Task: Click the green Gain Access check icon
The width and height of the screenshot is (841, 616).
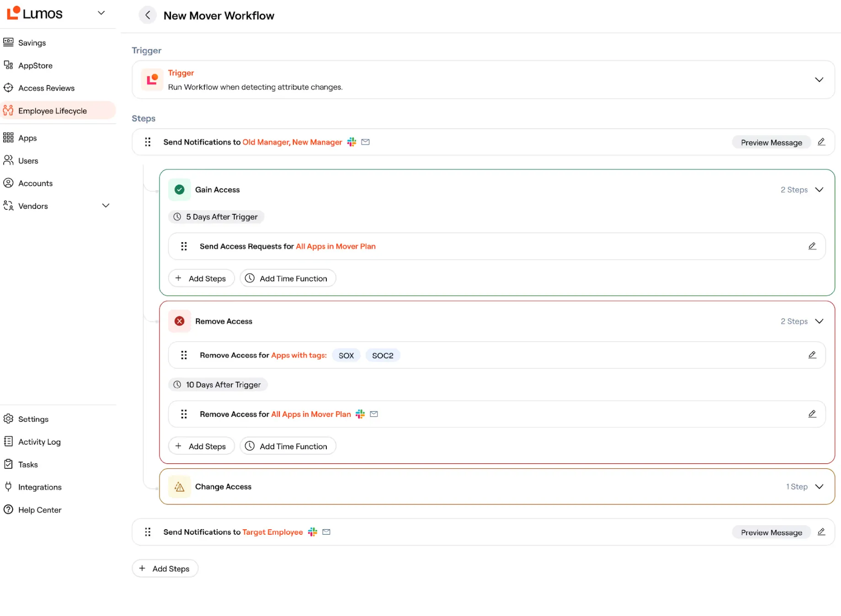Action: click(x=180, y=190)
